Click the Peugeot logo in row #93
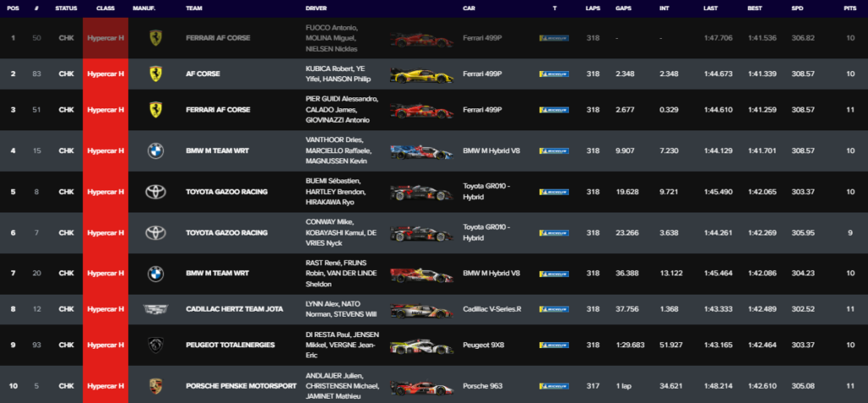Image resolution: width=868 pixels, height=403 pixels. [156, 345]
